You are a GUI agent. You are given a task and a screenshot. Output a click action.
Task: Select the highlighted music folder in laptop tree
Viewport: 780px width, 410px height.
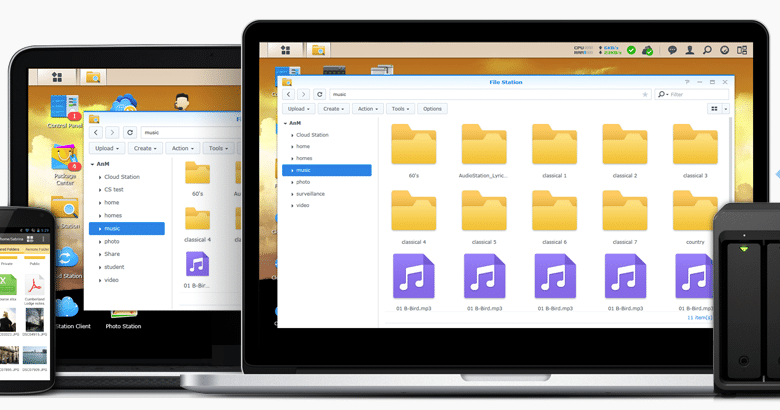[x=326, y=170]
